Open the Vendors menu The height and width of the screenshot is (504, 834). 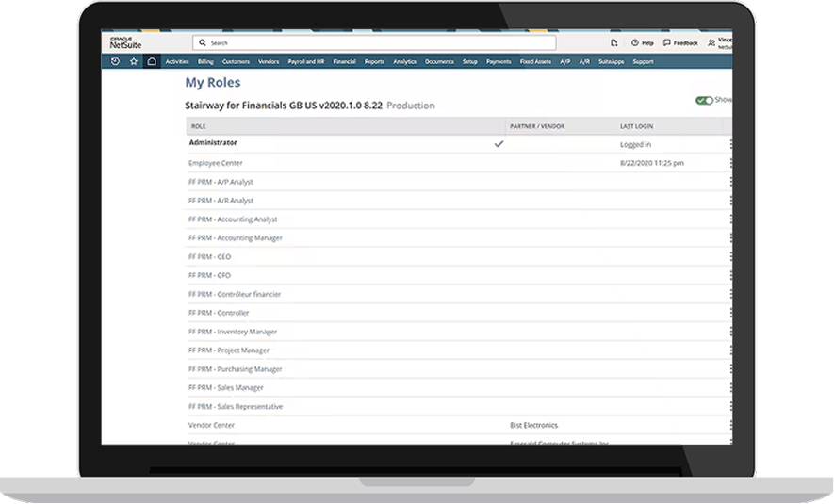point(269,61)
